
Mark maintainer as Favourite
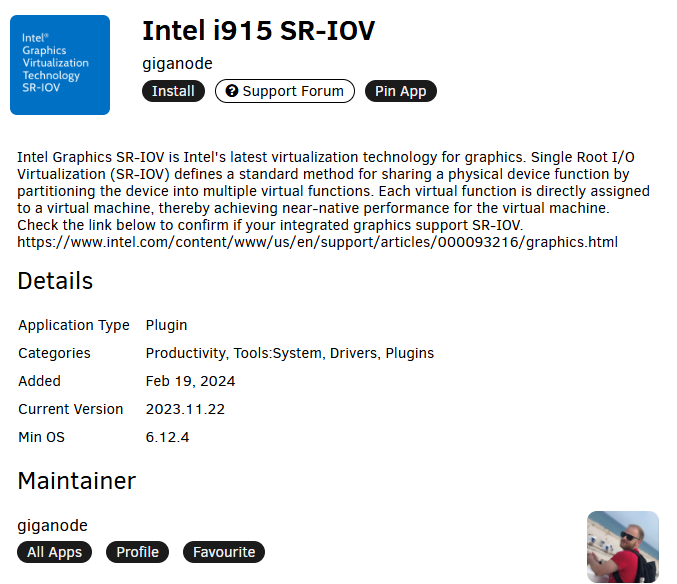pos(224,552)
